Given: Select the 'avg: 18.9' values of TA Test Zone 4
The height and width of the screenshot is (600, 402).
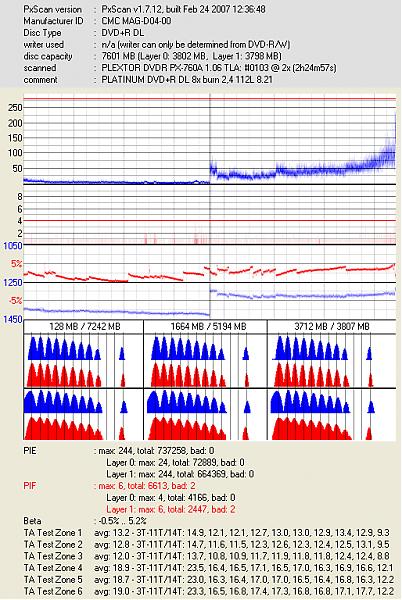Looking at the screenshot, I should pyautogui.click(x=244, y=568).
